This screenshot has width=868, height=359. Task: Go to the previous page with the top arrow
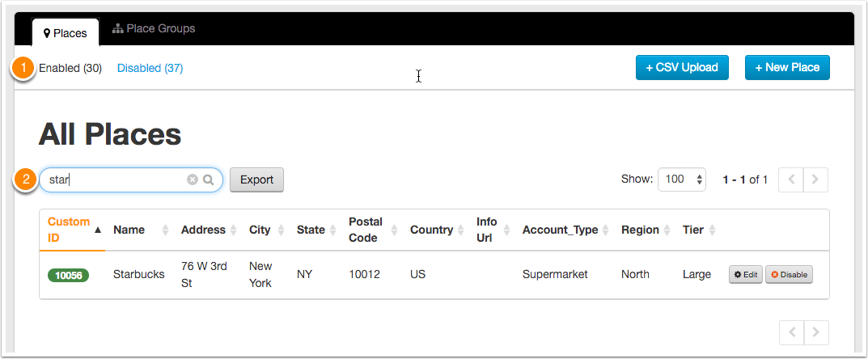point(791,179)
